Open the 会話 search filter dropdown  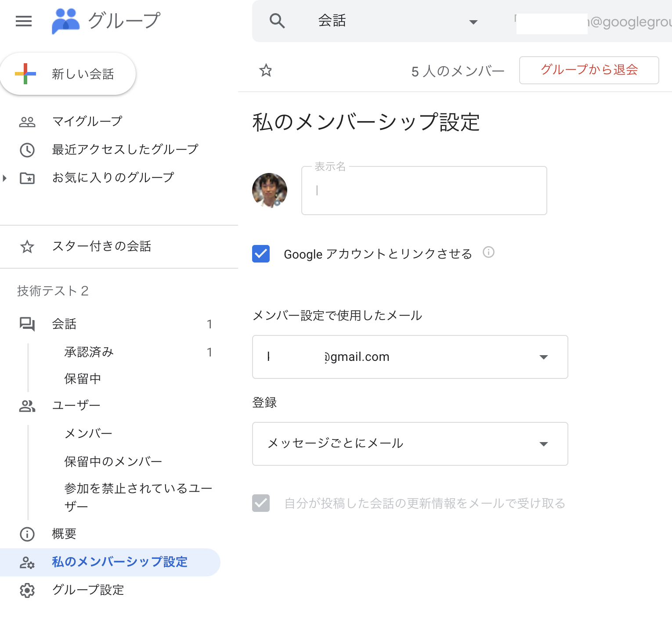pos(473,21)
